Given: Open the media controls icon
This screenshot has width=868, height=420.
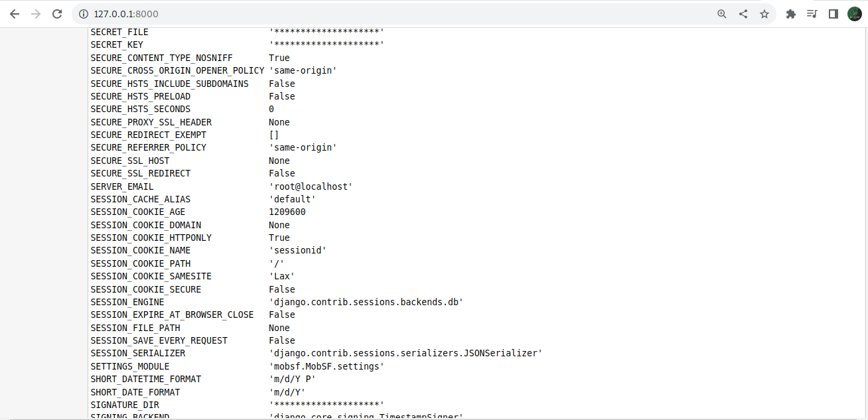Looking at the screenshot, I should [x=812, y=13].
